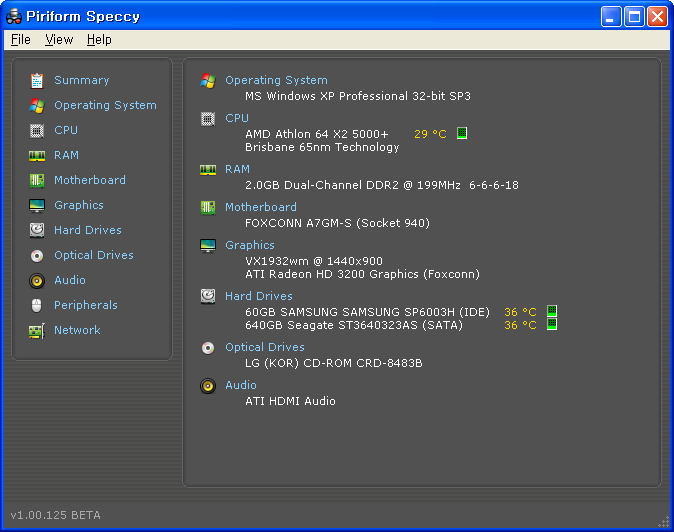
Task: Click ATI Radeon HD 3200 Graphics text
Action: 362,274
